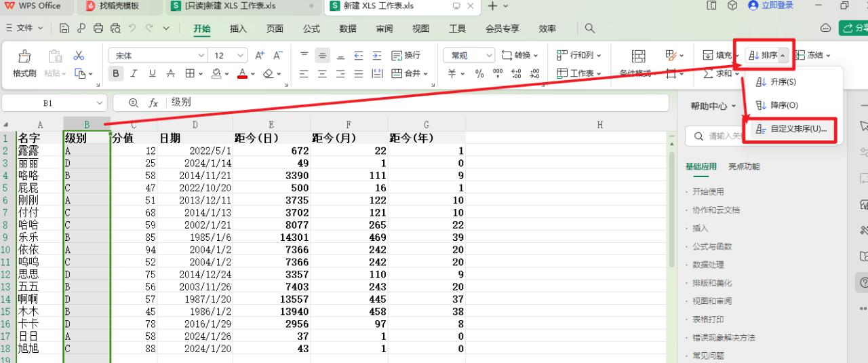This screenshot has height=363, width=868.
Task: Apply the thousands separator style
Action: coord(498,73)
